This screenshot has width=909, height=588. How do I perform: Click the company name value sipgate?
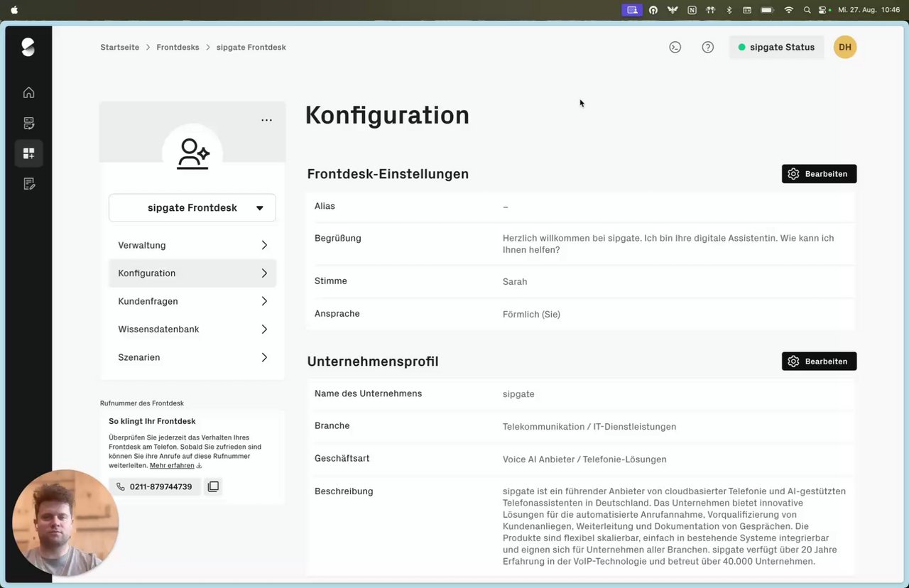[518, 394]
